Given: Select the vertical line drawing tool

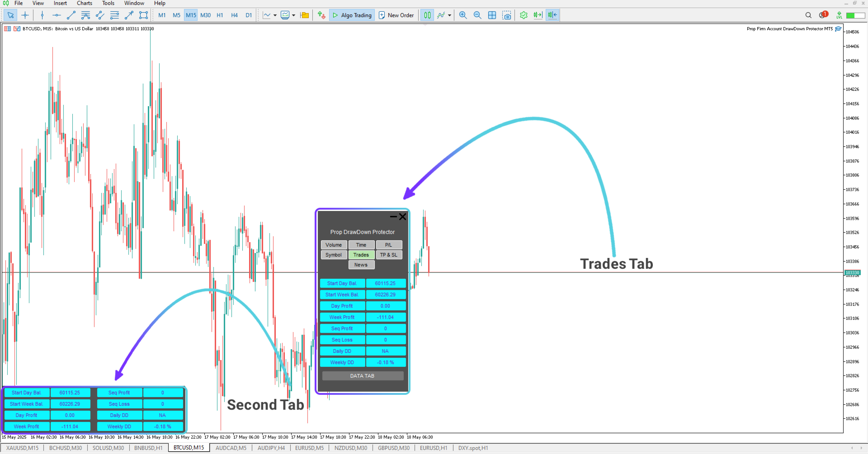Looking at the screenshot, I should tap(42, 15).
